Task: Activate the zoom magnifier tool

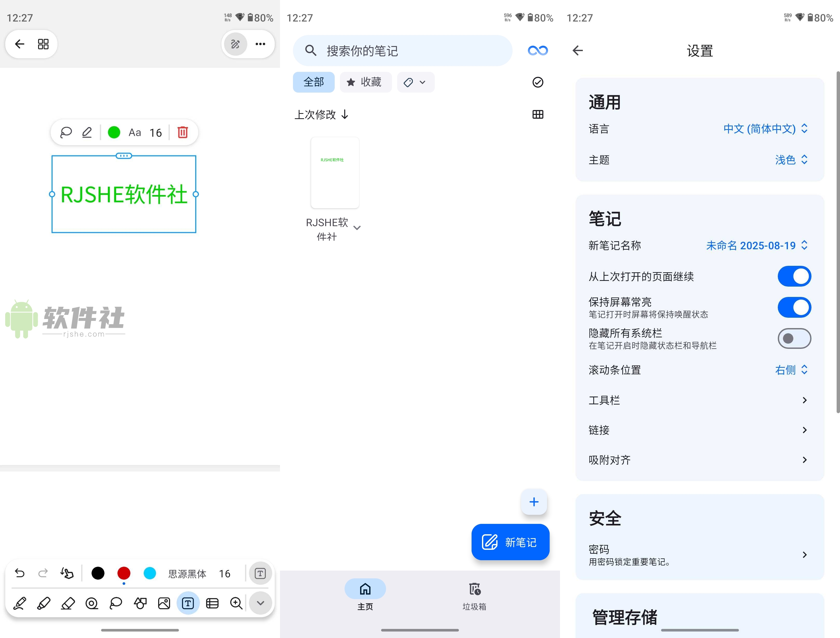Action: pyautogui.click(x=236, y=603)
